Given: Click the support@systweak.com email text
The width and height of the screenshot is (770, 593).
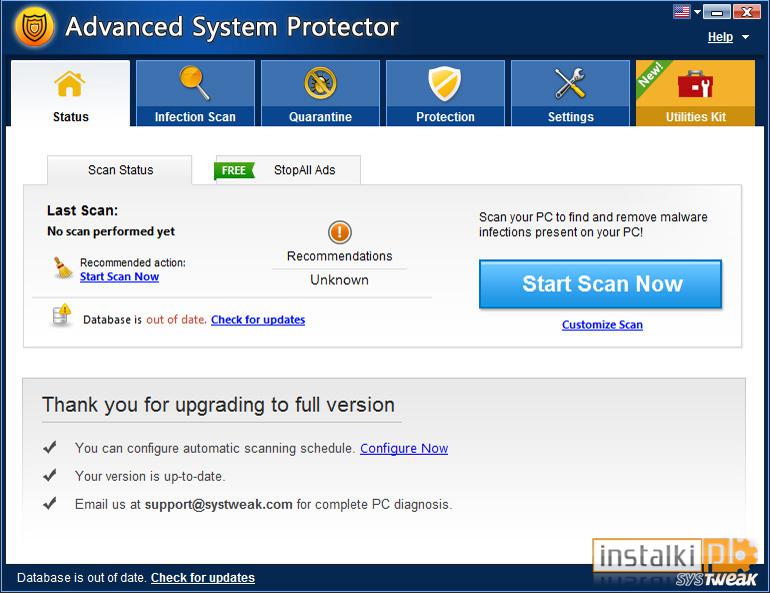Looking at the screenshot, I should click(x=218, y=504).
